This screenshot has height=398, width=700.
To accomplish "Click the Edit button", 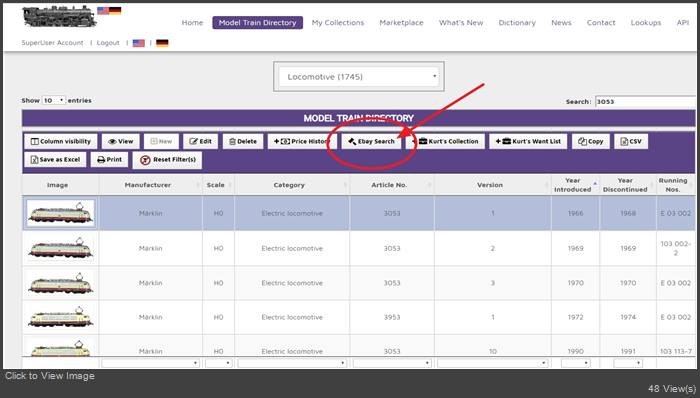I will point(200,141).
